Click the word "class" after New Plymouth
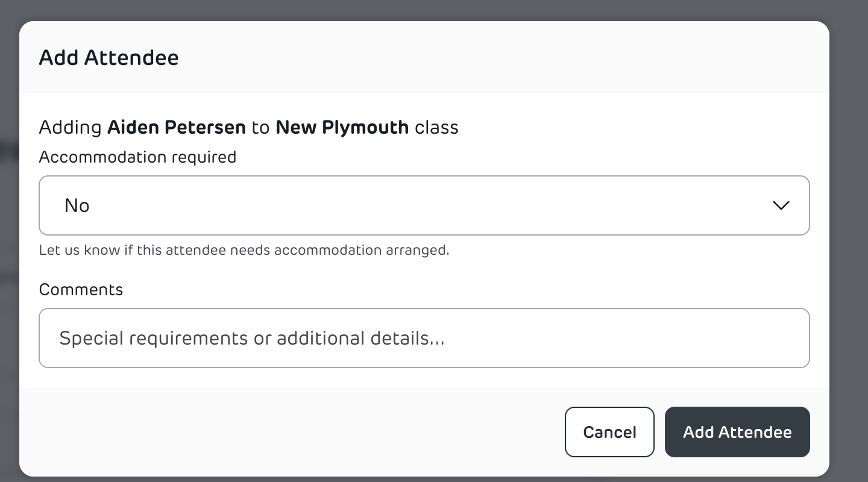 tap(436, 128)
